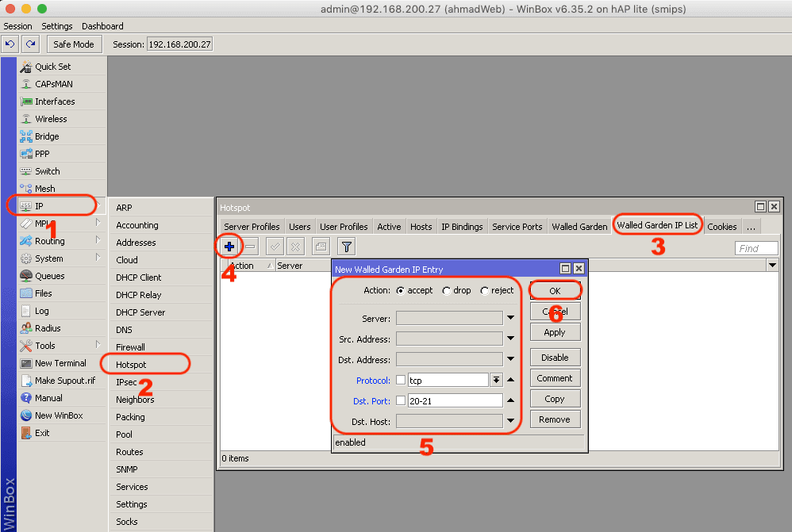Click the Apply button

[555, 332]
